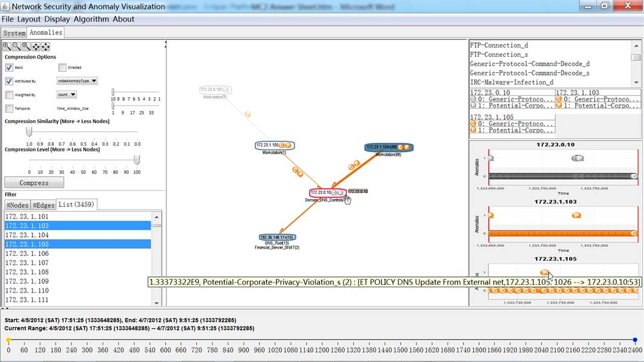Image resolution: width=644 pixels, height=362 pixels.
Task: Click the anomaly badges on the 172.23.1.104+(88) node
Action: [x=403, y=147]
